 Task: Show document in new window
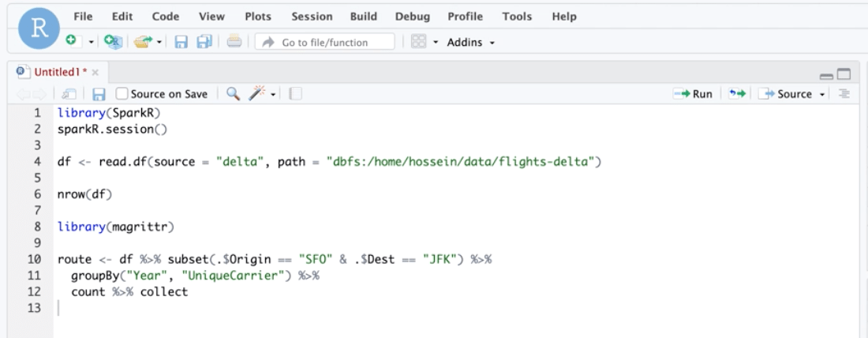point(69,94)
